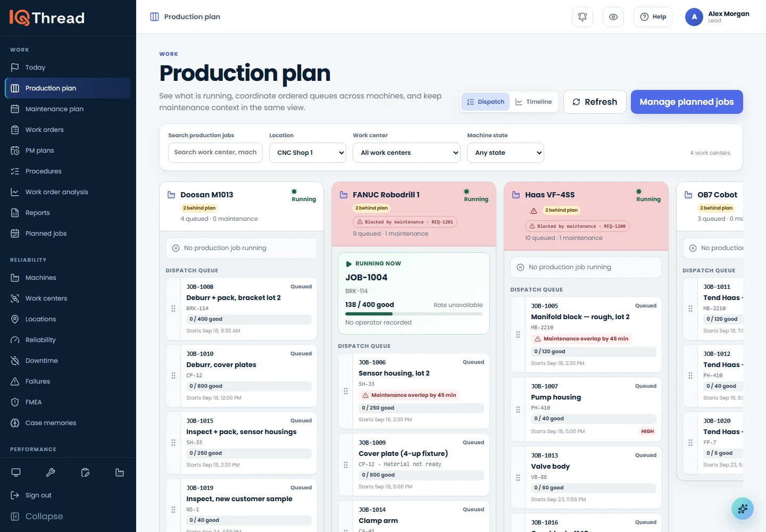Viewport: 766px width, 532px height.
Task: Click the JOB-1004 progress bar
Action: tap(414, 314)
